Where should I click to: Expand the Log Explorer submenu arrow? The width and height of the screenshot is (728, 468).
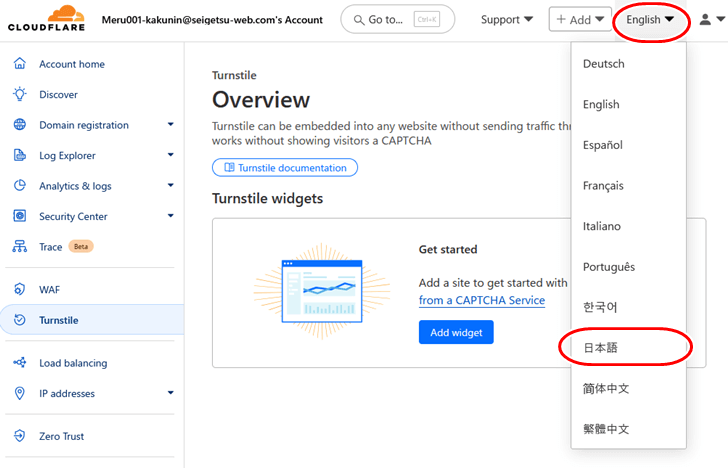pyautogui.click(x=170, y=155)
